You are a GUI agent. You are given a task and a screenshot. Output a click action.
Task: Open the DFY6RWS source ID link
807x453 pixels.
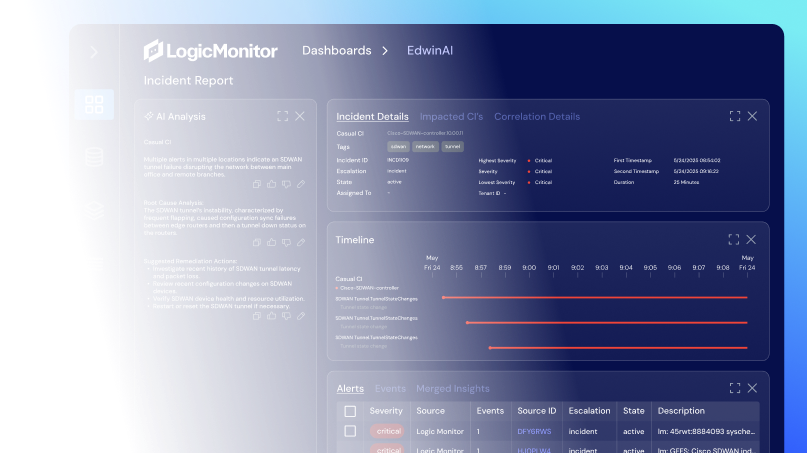(534, 431)
